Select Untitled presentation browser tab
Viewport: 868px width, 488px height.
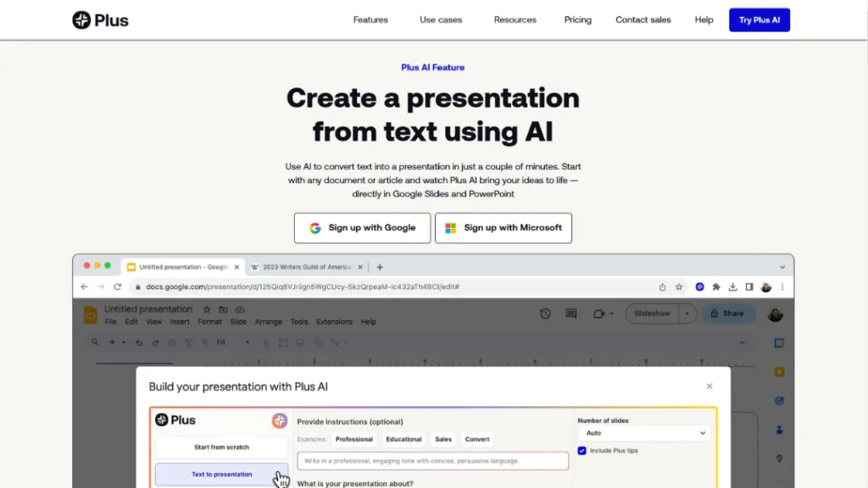click(181, 267)
